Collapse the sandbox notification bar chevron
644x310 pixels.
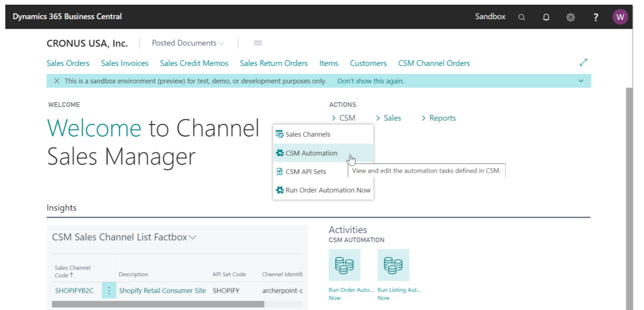581,81
